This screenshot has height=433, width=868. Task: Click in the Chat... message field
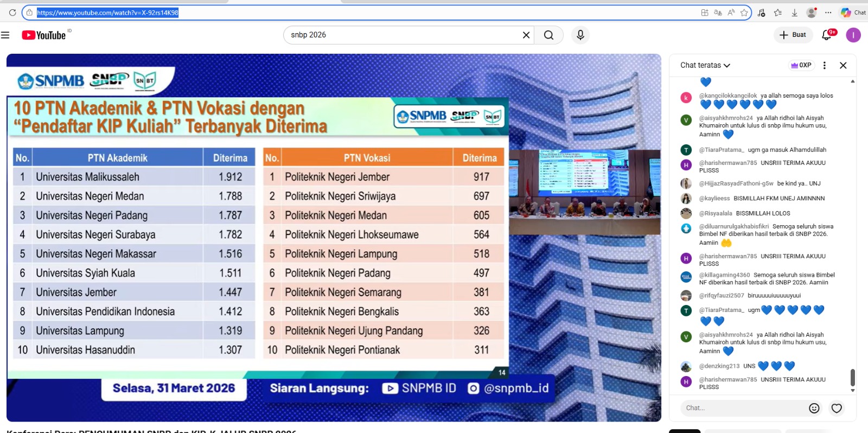742,408
